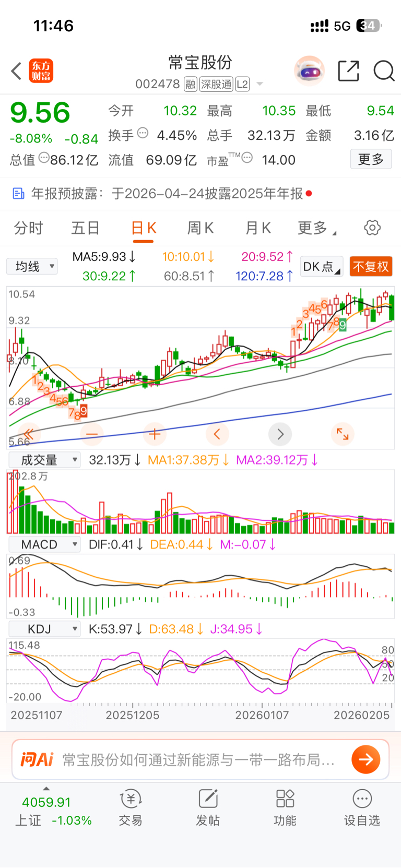Tap the current price 9.56
Viewport: 401px width, 868px height.
[x=40, y=113]
